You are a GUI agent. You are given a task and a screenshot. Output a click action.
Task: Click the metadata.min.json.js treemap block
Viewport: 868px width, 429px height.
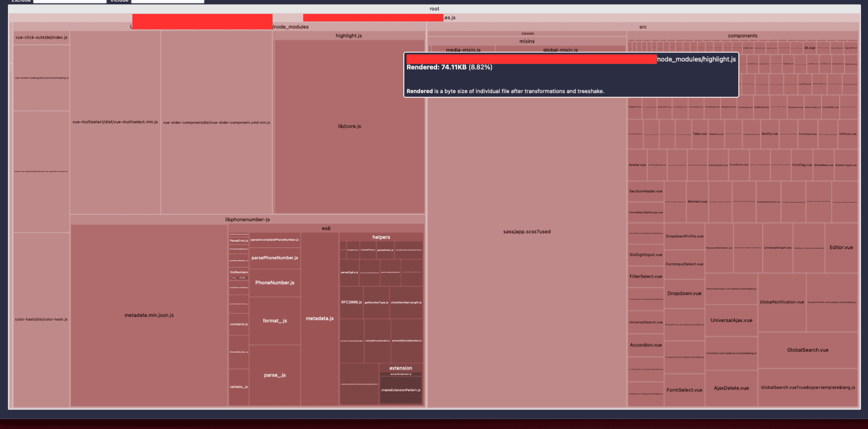point(149,315)
